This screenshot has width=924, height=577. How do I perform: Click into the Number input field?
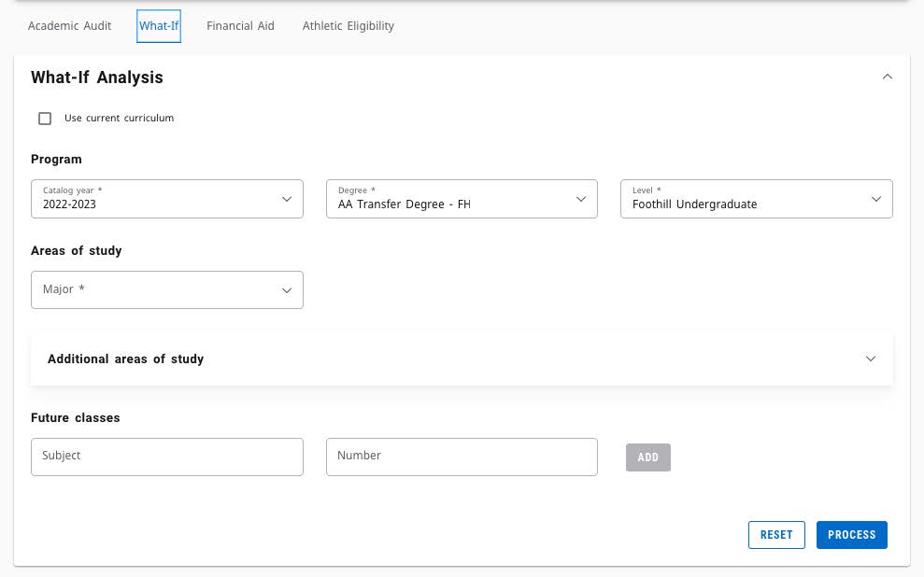click(462, 457)
